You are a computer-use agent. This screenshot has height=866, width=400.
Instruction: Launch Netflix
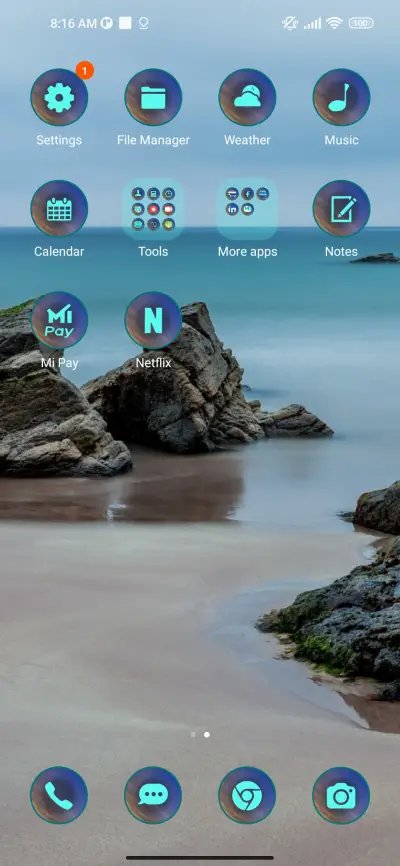153,320
